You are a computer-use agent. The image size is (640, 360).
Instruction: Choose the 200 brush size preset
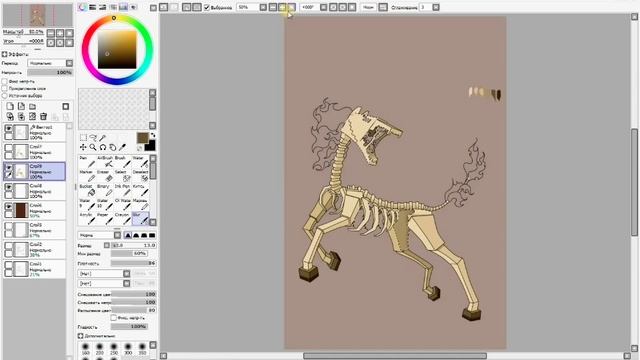click(100, 349)
